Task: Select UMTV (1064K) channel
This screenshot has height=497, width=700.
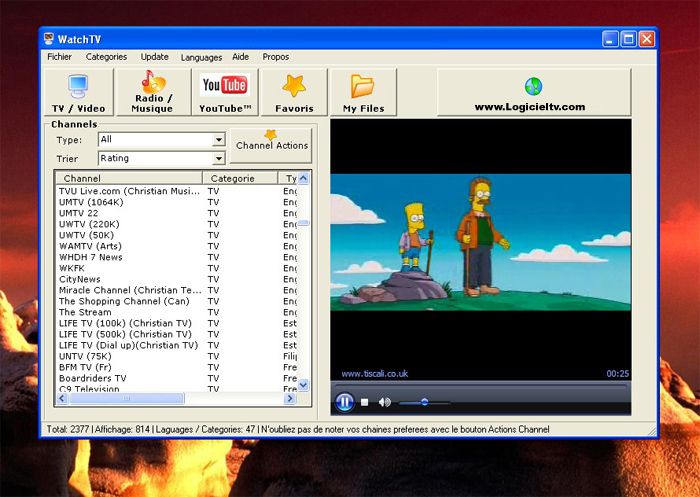Action: [x=177, y=202]
